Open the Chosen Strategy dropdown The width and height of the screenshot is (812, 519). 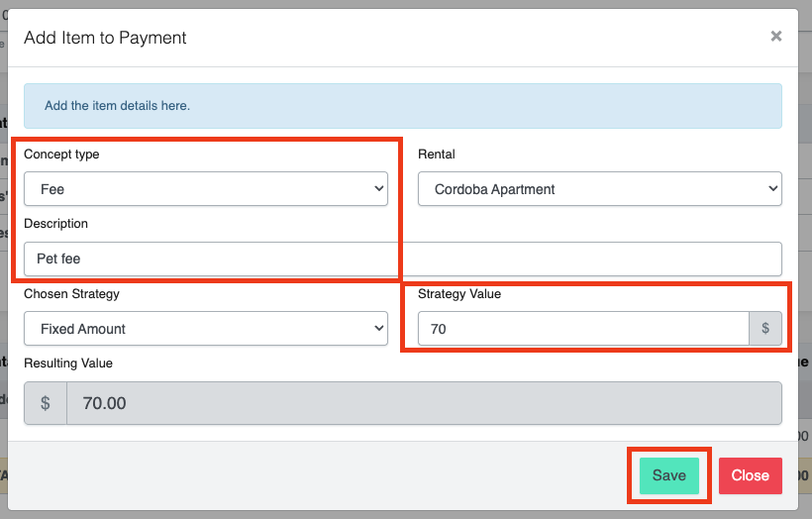click(x=205, y=329)
